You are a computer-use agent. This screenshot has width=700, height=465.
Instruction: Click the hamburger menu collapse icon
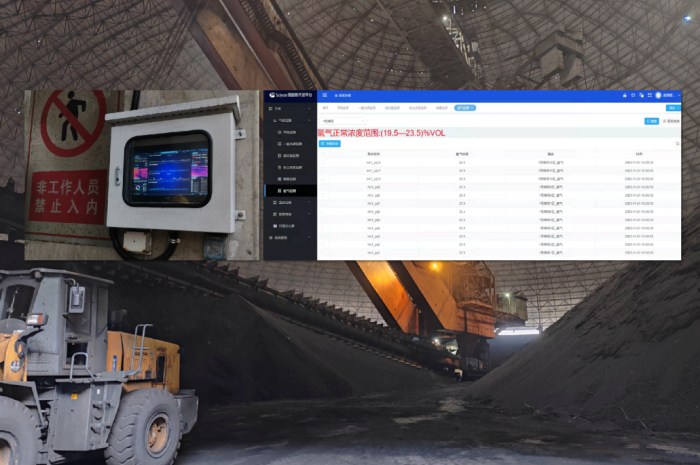pos(324,95)
